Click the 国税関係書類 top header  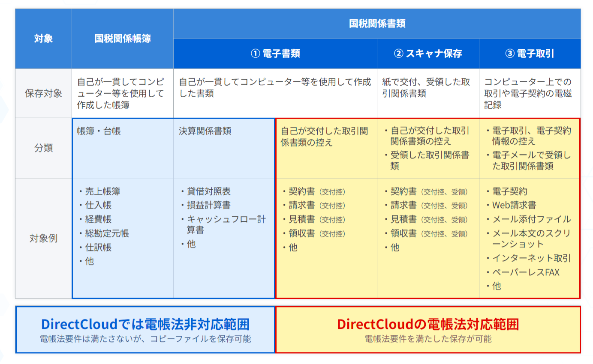click(377, 24)
